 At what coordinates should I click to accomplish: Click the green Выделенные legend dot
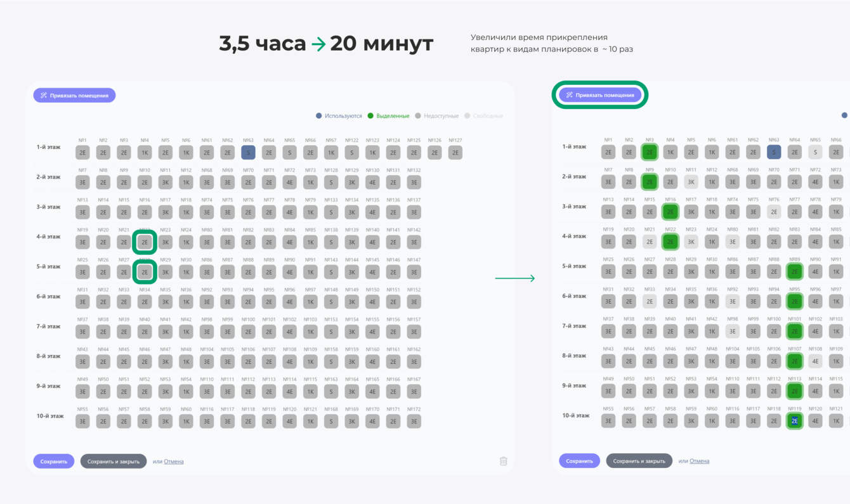tap(371, 116)
